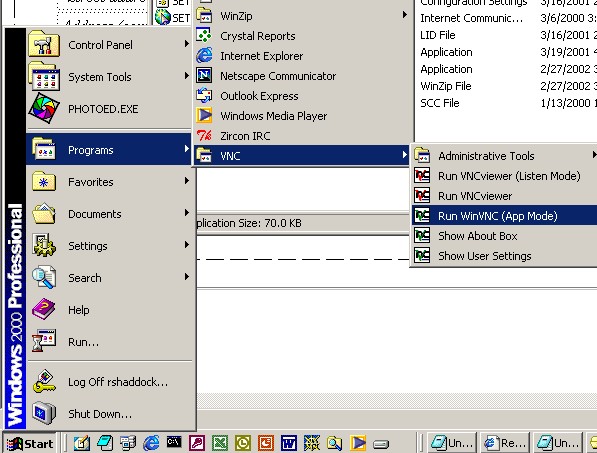597x453 pixels.
Task: Open the Command Prompt quick launch icon
Action: pos(174,442)
